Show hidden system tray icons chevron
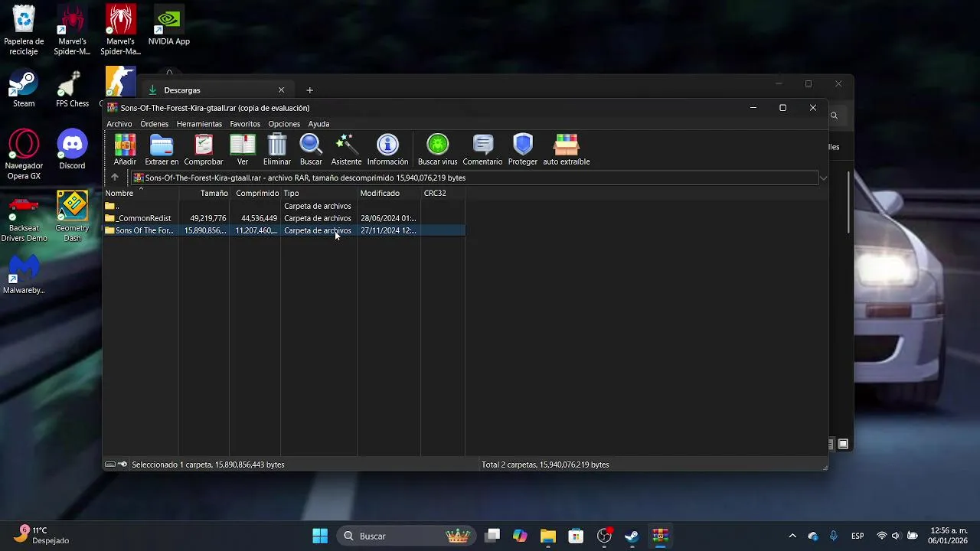The height and width of the screenshot is (551, 980). click(792, 536)
